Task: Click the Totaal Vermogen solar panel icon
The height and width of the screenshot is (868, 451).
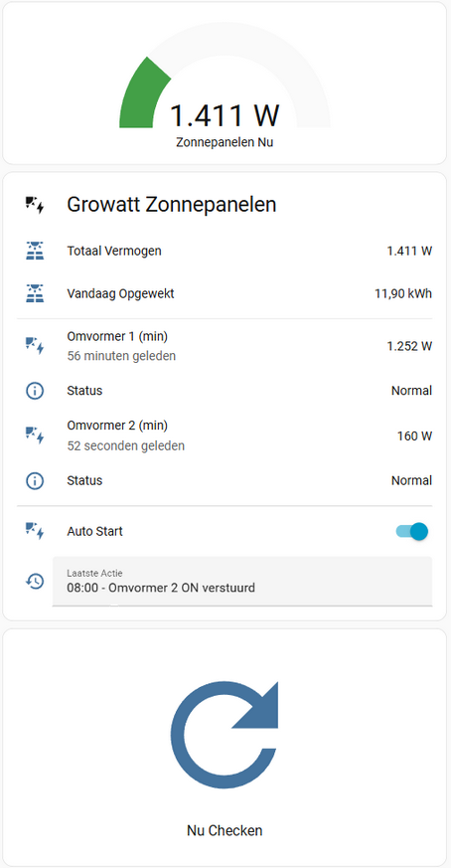Action: point(35,251)
